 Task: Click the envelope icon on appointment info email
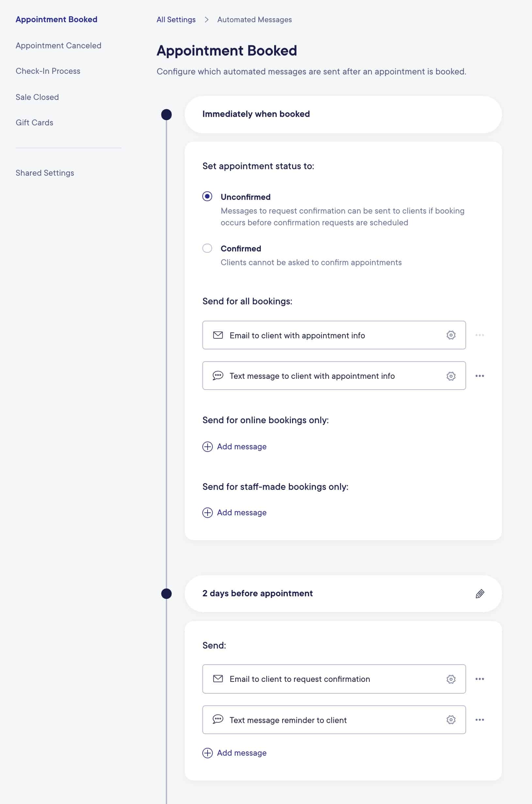[x=217, y=335]
